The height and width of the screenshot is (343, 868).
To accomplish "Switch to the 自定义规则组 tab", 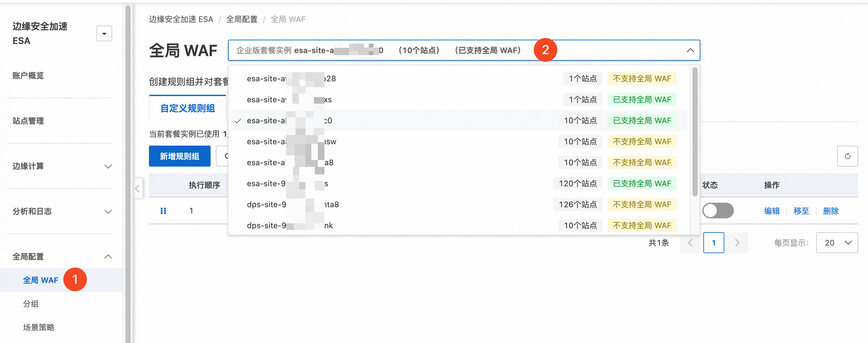I will tap(187, 108).
